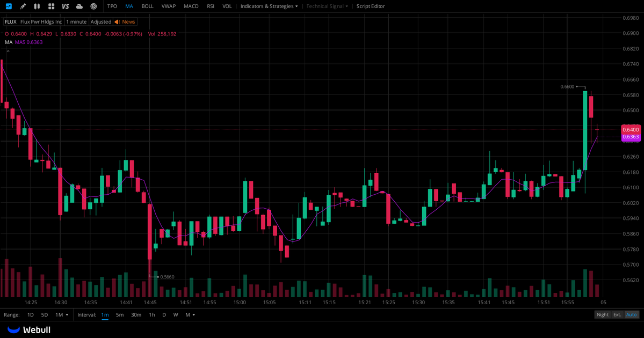Select 30m interval
This screenshot has height=338, width=644.
click(x=136, y=314)
